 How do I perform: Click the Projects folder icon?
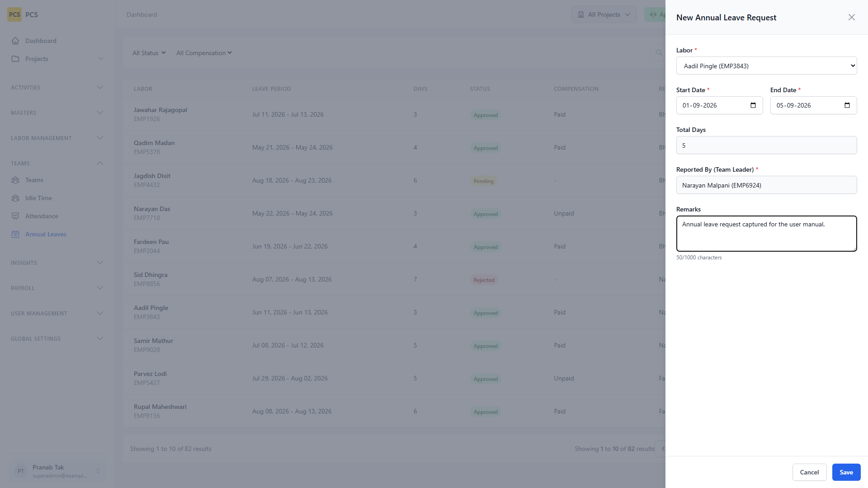pyautogui.click(x=15, y=59)
